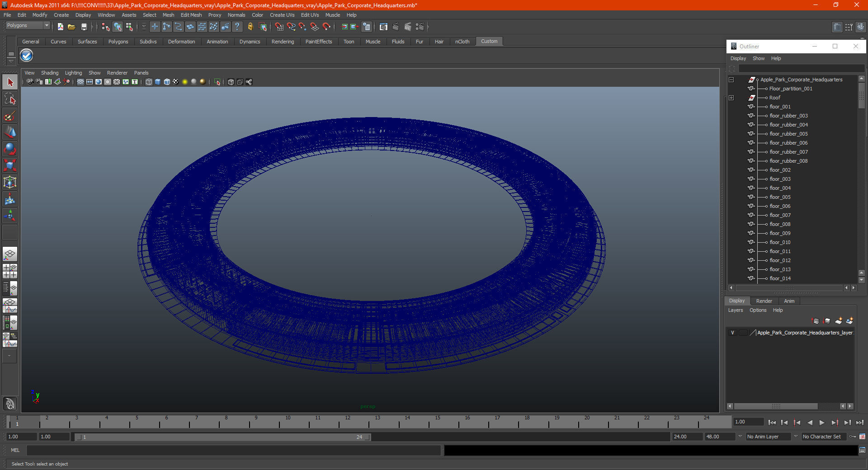Image resolution: width=868 pixels, height=470 pixels.
Task: Click Use All Lights yellow sphere
Action: [185, 82]
